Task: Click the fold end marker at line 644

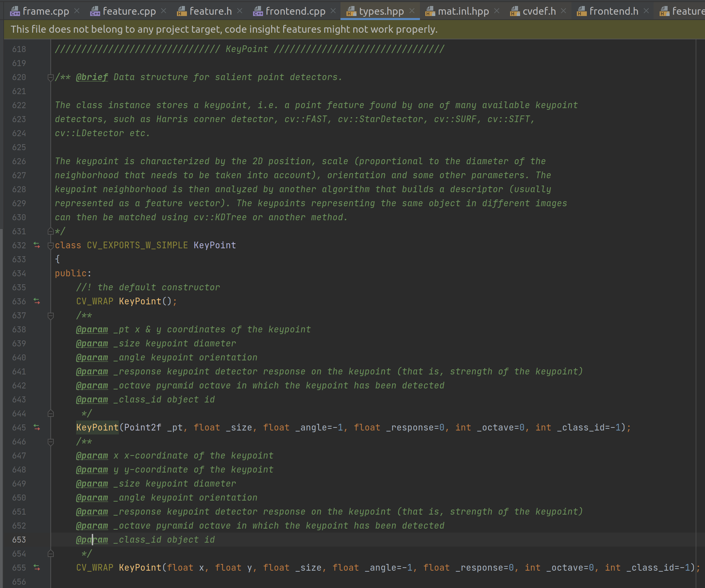Action: tap(51, 413)
